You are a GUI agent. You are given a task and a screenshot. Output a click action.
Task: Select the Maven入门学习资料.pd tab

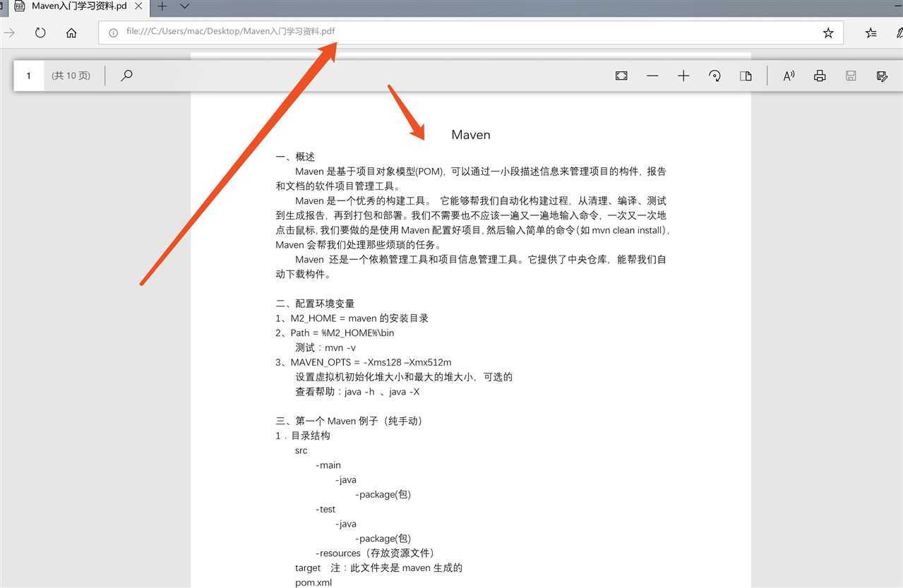79,6
